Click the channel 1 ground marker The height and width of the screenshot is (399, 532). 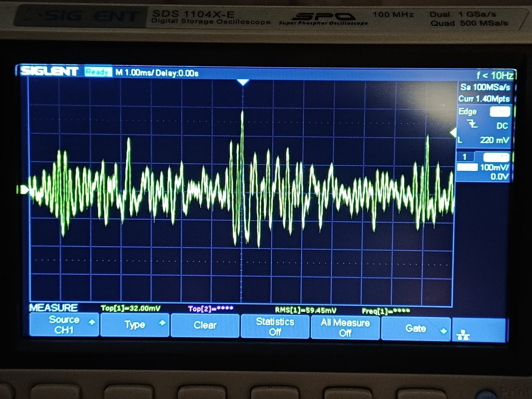[x=24, y=190]
